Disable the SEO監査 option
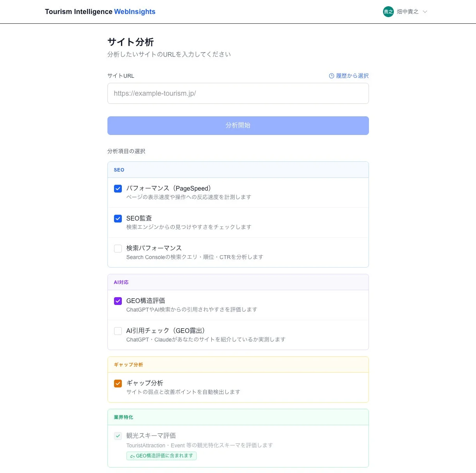 click(x=118, y=219)
